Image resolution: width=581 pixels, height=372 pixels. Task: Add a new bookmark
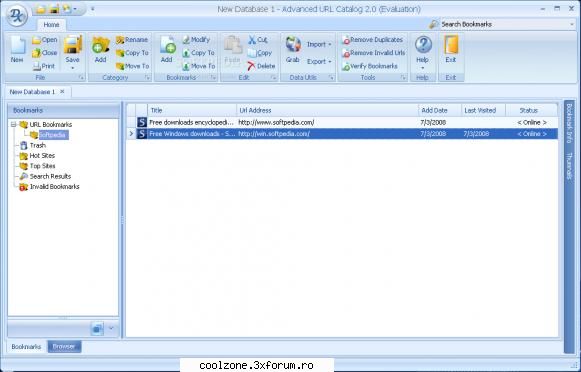coord(167,50)
